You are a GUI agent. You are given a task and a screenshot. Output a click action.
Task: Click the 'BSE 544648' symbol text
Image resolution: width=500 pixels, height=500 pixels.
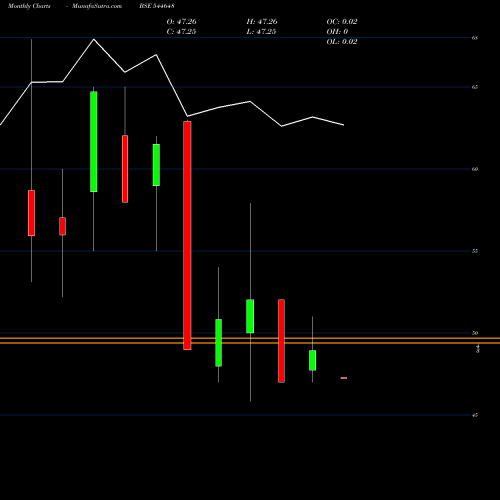157,6
